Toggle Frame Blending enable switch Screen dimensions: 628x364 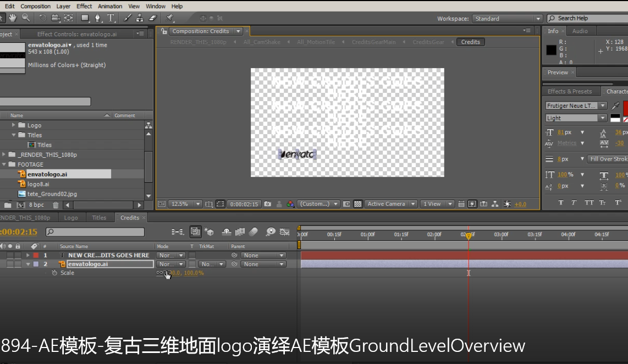[240, 232]
